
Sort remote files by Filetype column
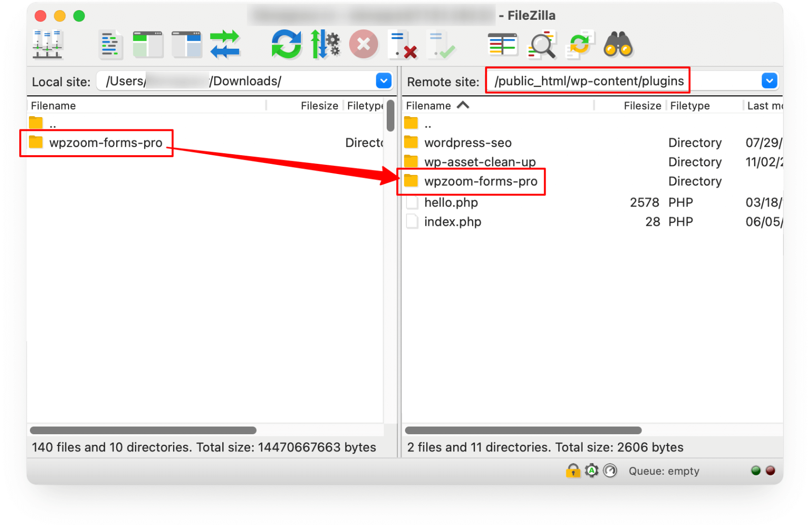(704, 106)
